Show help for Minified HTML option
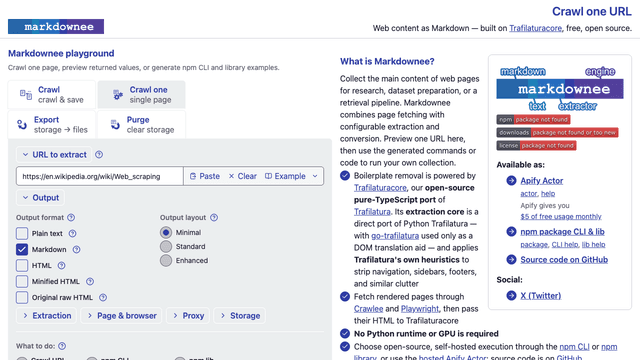Image resolution: width=640 pixels, height=360 pixels. 90,282
